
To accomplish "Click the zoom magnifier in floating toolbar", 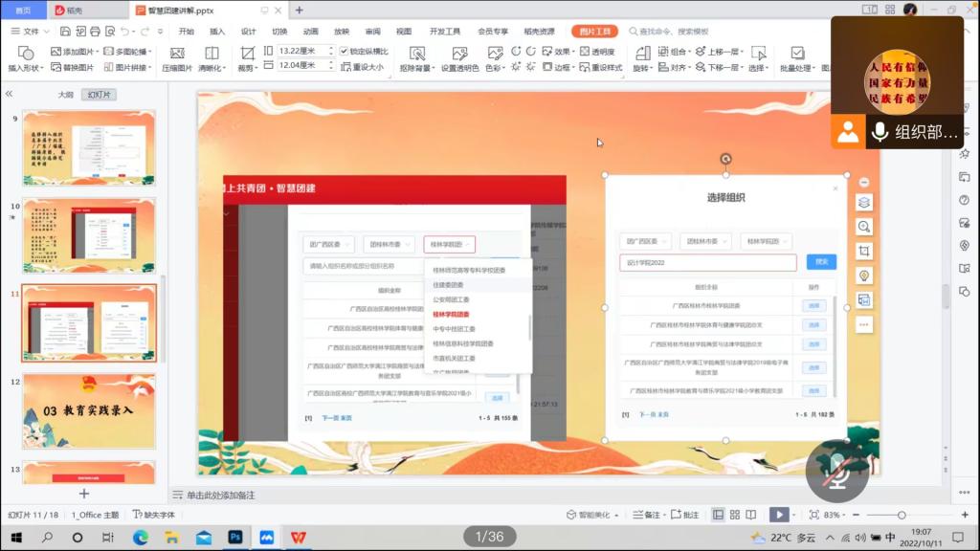I will point(864,227).
